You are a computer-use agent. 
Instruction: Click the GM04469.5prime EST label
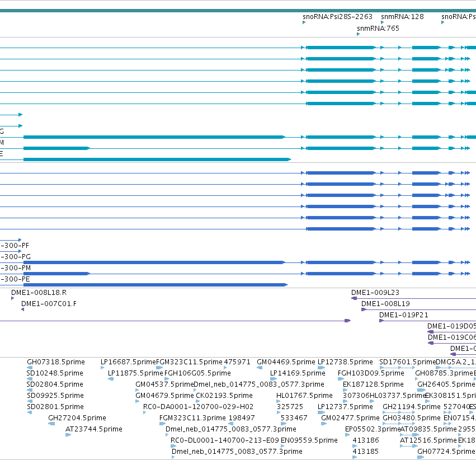[286, 362]
